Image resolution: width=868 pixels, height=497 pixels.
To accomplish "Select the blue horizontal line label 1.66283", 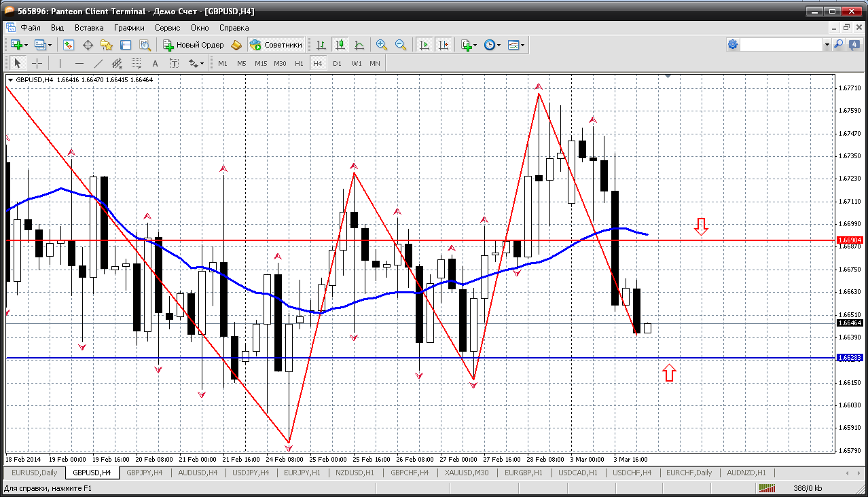I will [x=850, y=358].
